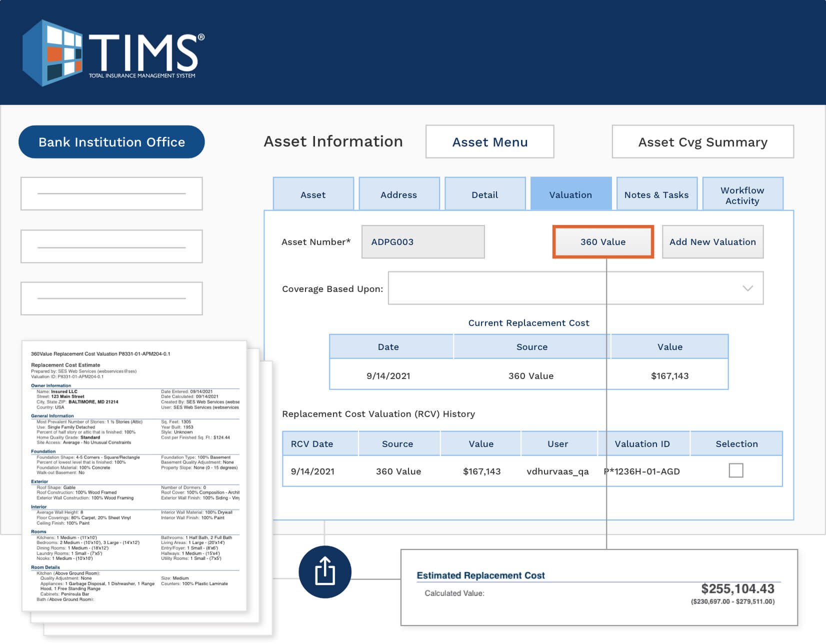Open the 360Value replacement cost report thumbnail
The image size is (826, 644).
[x=134, y=475]
